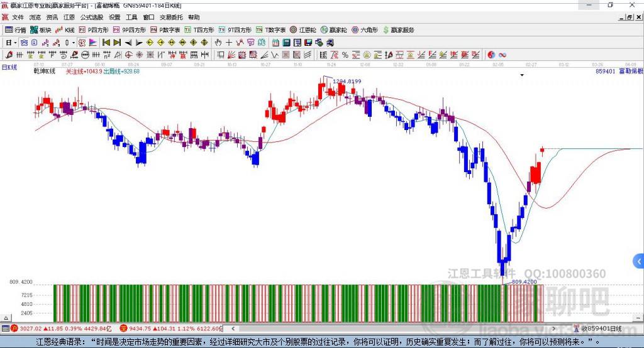This screenshot has width=644, height=348.
Task: Select the crosshair cursor tool
Action: pyautogui.click(x=229, y=43)
